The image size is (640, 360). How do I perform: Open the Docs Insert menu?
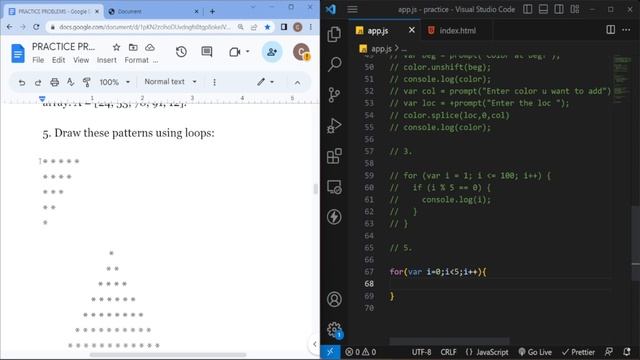tap(107, 60)
